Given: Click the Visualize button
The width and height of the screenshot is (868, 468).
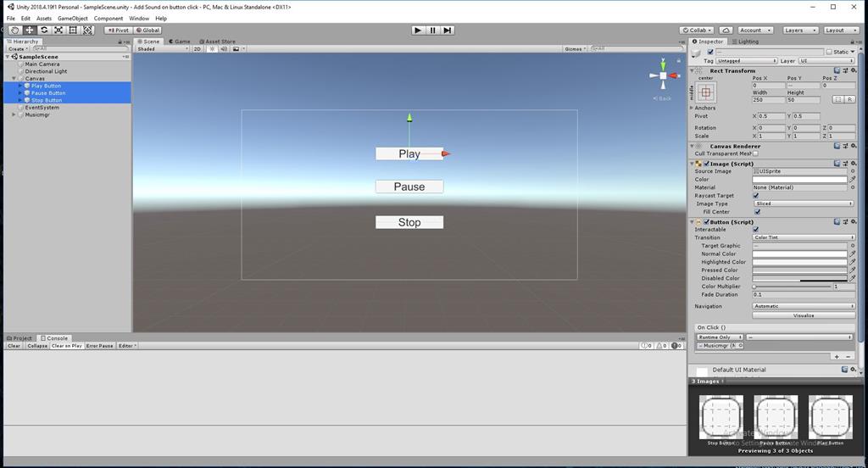Looking at the screenshot, I should (x=804, y=315).
